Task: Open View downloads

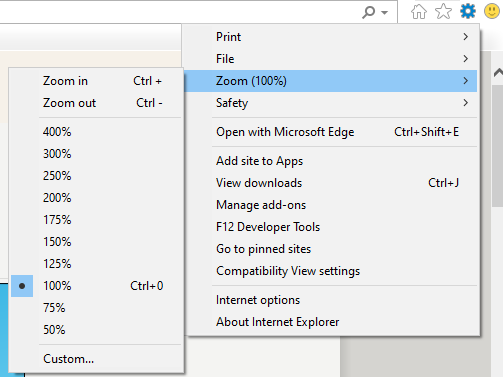Action: 330,183
